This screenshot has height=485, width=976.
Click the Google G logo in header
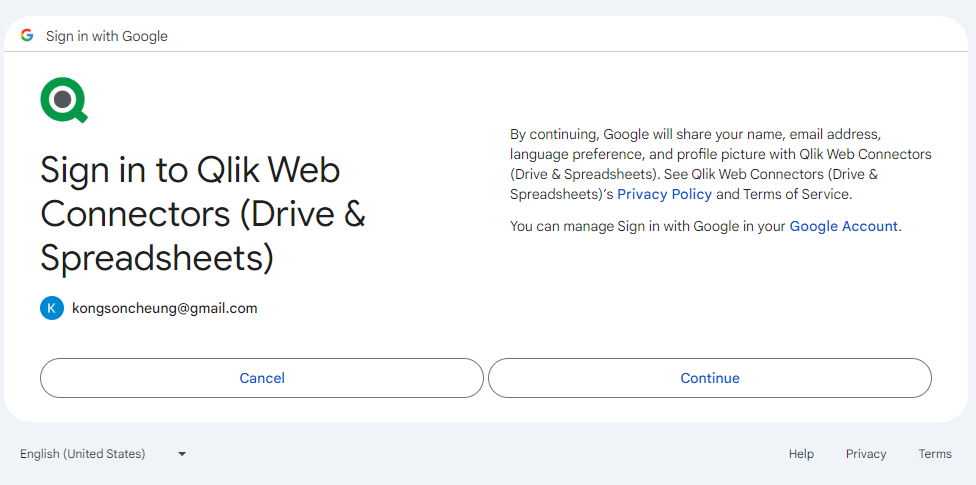[x=27, y=35]
